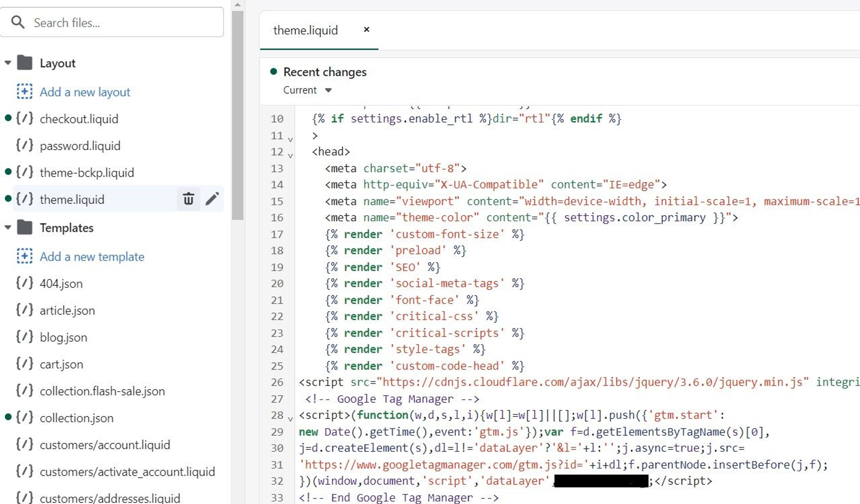Viewport: 860px width, 504px height.
Task: Open theme-bckp.liquid file
Action: (87, 173)
